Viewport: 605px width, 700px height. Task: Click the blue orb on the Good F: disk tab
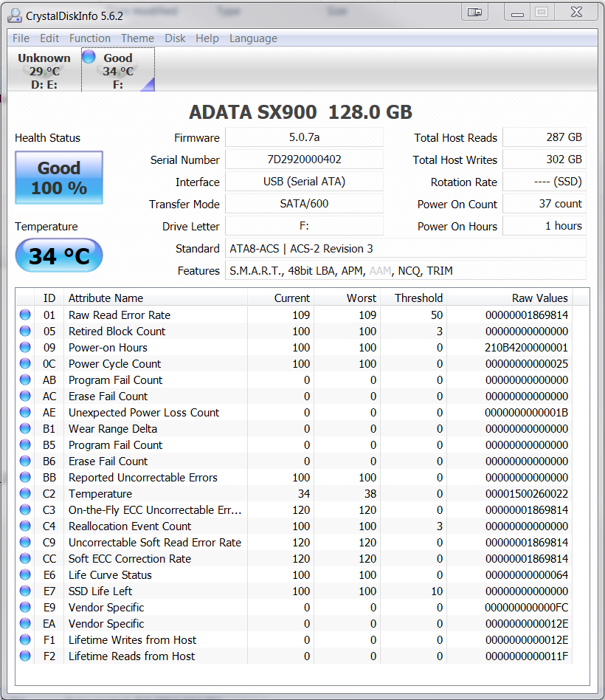coord(89,58)
